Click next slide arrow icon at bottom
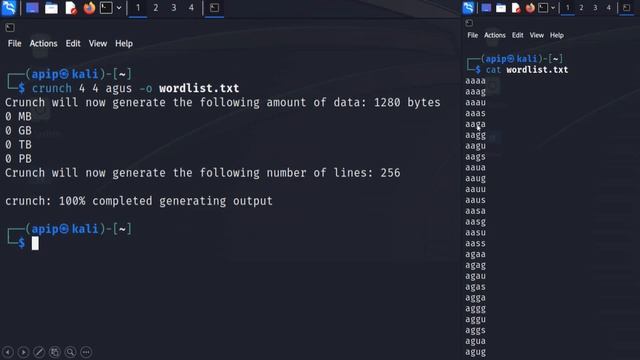This screenshot has width=640, height=360. (x=23, y=352)
